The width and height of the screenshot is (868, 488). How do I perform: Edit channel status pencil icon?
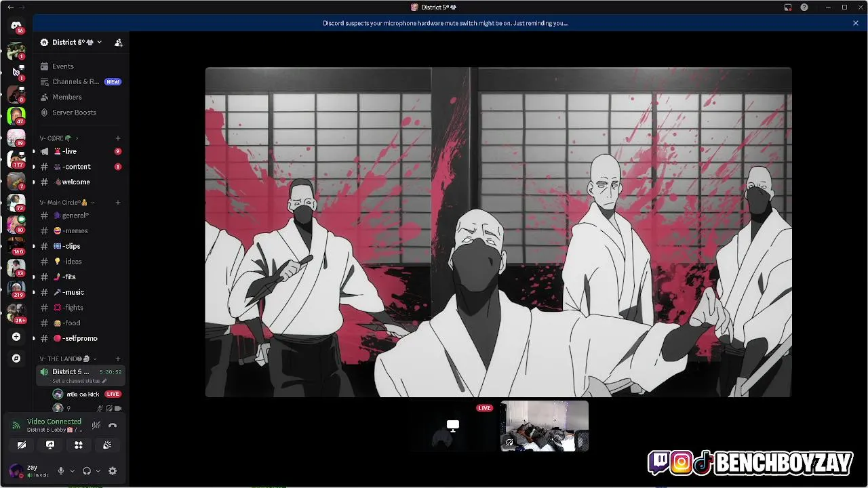pyautogui.click(x=104, y=381)
